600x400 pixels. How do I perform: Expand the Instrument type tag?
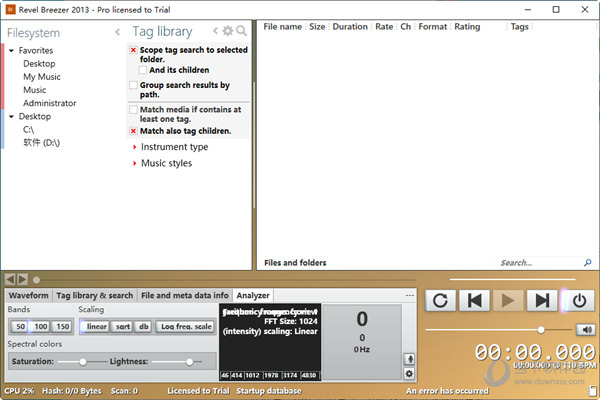pos(134,147)
